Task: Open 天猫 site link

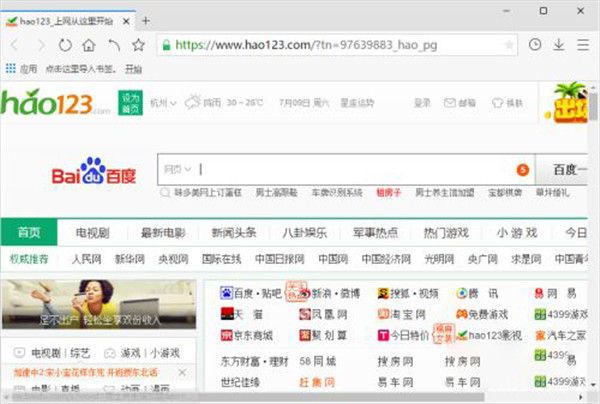Action: [242, 314]
